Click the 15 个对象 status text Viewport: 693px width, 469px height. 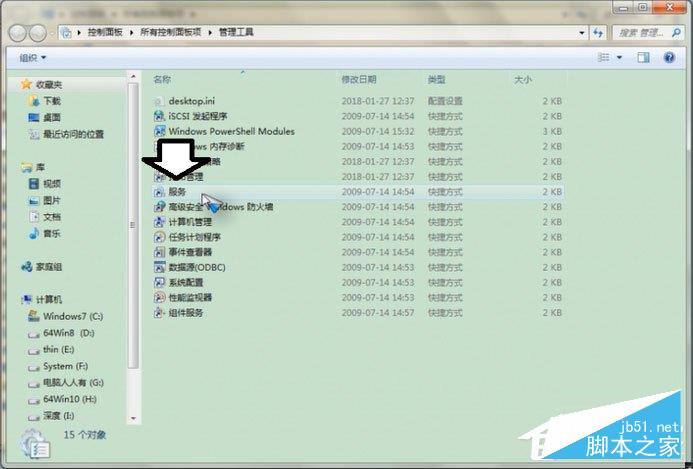(85, 435)
